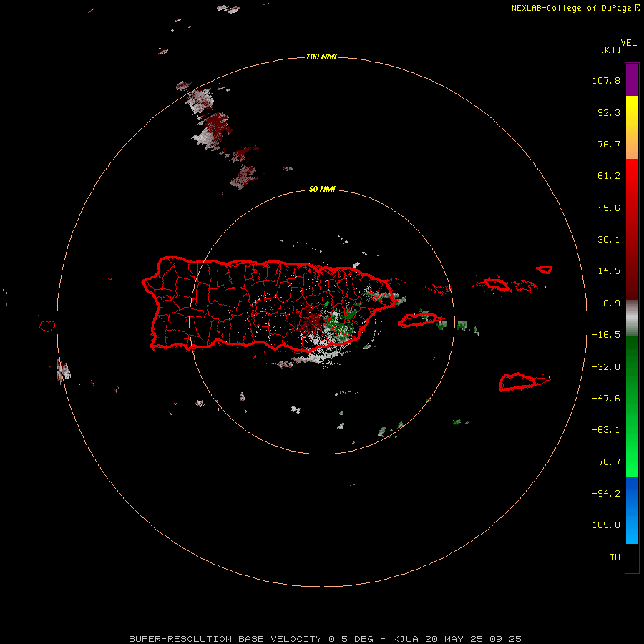Click the -0.9 value on velocity scale
The height and width of the screenshot is (644, 644).
point(609,303)
